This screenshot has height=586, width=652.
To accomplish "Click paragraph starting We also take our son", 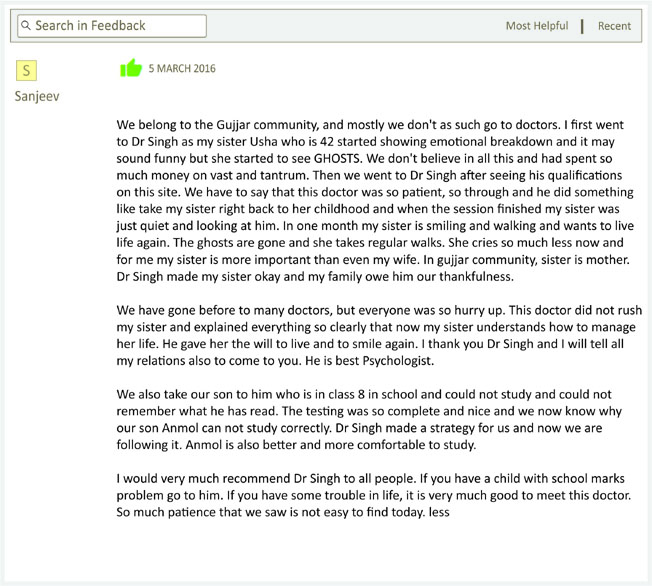I will tap(369, 420).
